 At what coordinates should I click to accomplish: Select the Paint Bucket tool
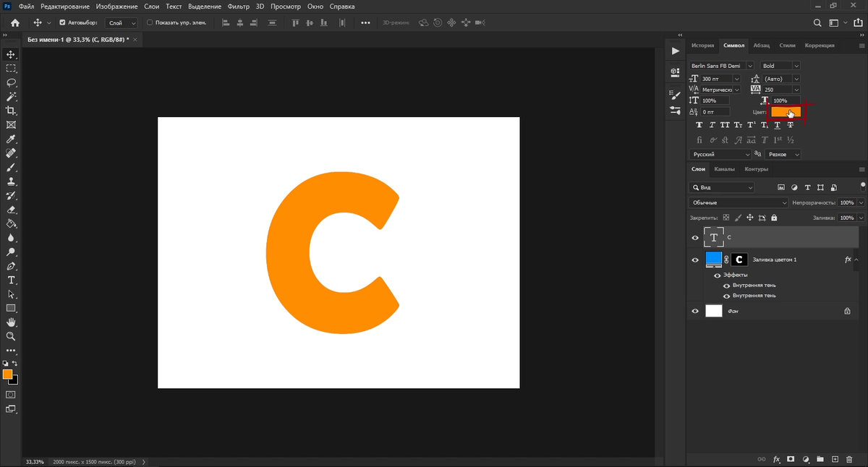click(x=11, y=223)
